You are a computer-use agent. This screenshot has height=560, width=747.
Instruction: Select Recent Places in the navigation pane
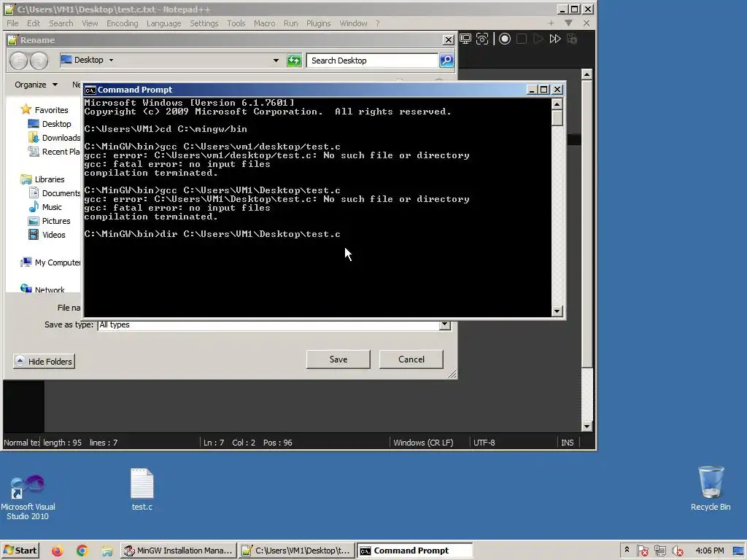(54, 152)
